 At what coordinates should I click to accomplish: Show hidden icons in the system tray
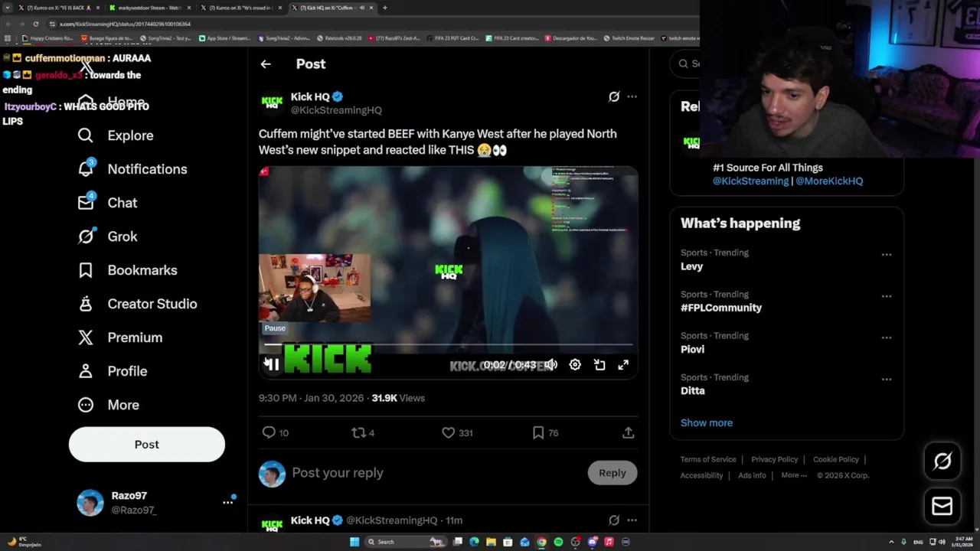(x=891, y=542)
